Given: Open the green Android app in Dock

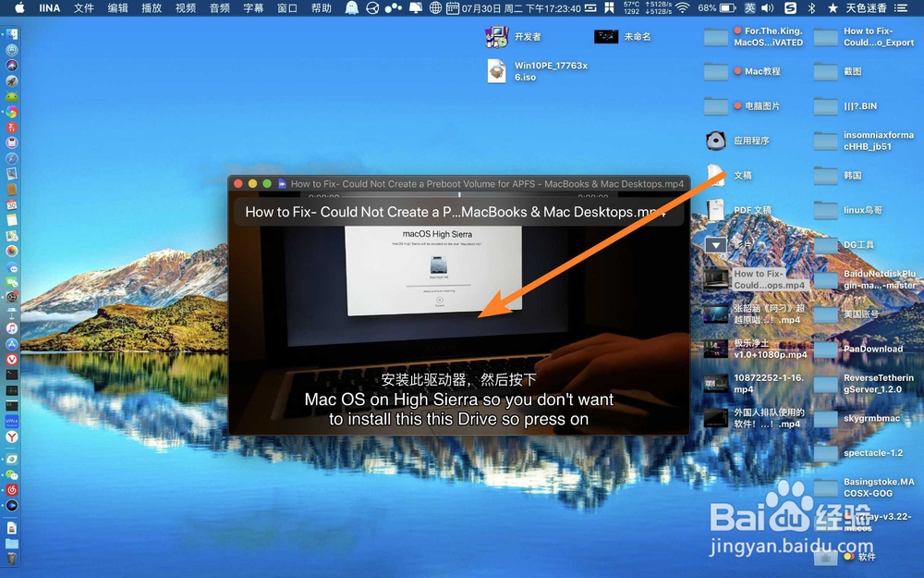Looking at the screenshot, I should pyautogui.click(x=12, y=96).
